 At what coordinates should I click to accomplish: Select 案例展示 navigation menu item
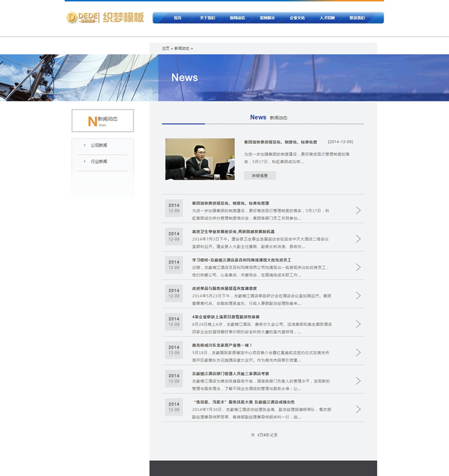pyautogui.click(x=267, y=18)
